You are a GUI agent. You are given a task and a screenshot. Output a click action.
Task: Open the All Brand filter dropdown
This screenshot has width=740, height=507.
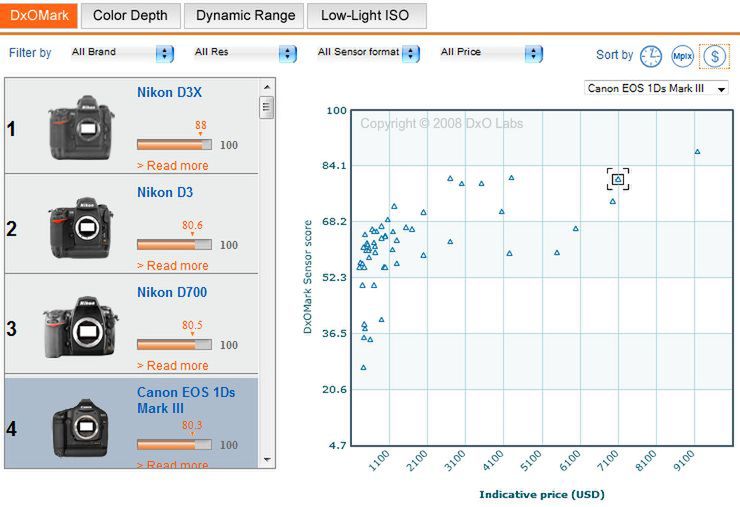[122, 53]
